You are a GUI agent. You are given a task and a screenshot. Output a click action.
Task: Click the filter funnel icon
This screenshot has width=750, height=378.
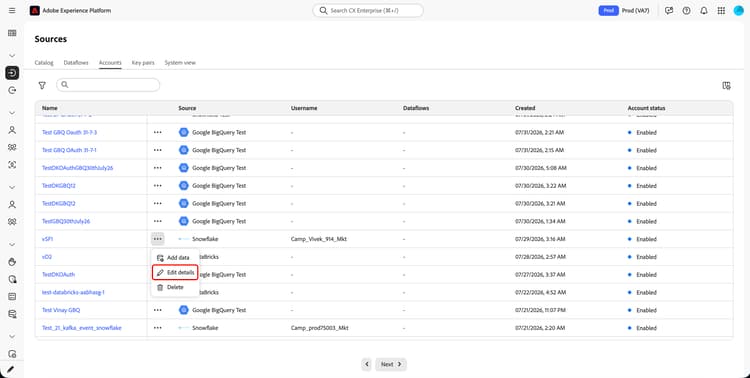click(42, 85)
